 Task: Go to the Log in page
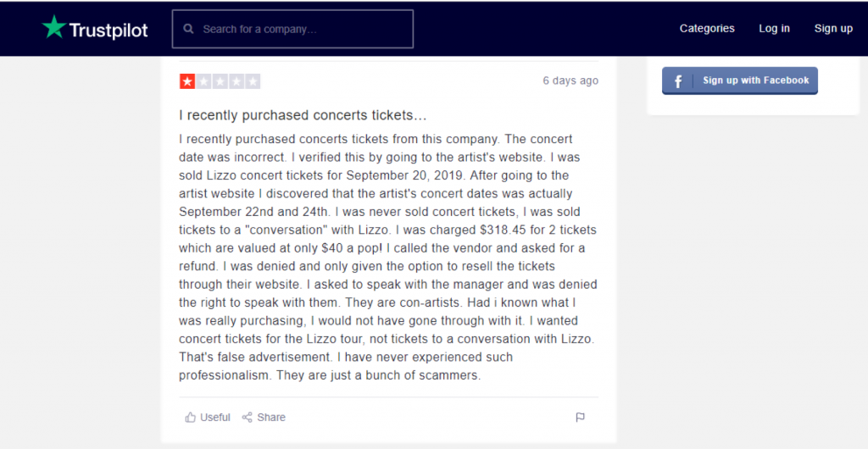[x=774, y=29]
